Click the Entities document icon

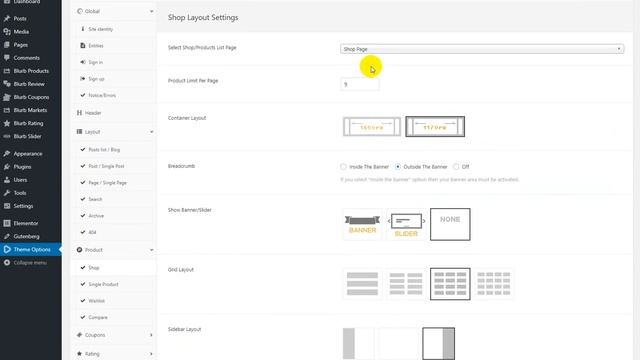(82, 45)
